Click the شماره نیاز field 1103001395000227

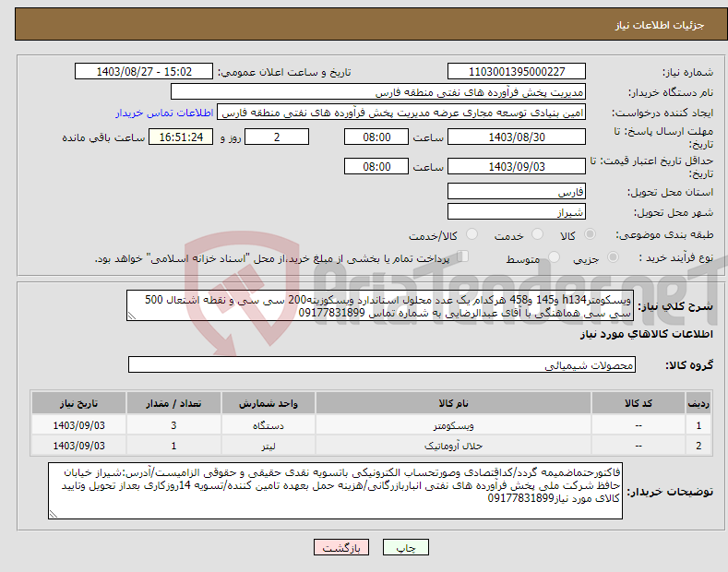[517, 72]
